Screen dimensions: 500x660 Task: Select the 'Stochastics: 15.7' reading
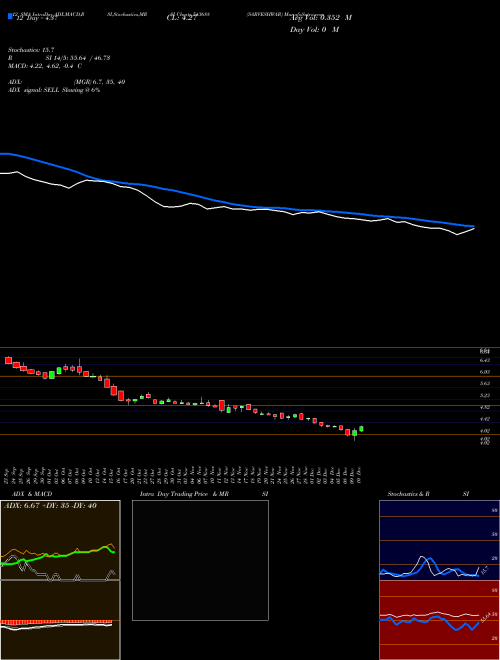(31, 50)
